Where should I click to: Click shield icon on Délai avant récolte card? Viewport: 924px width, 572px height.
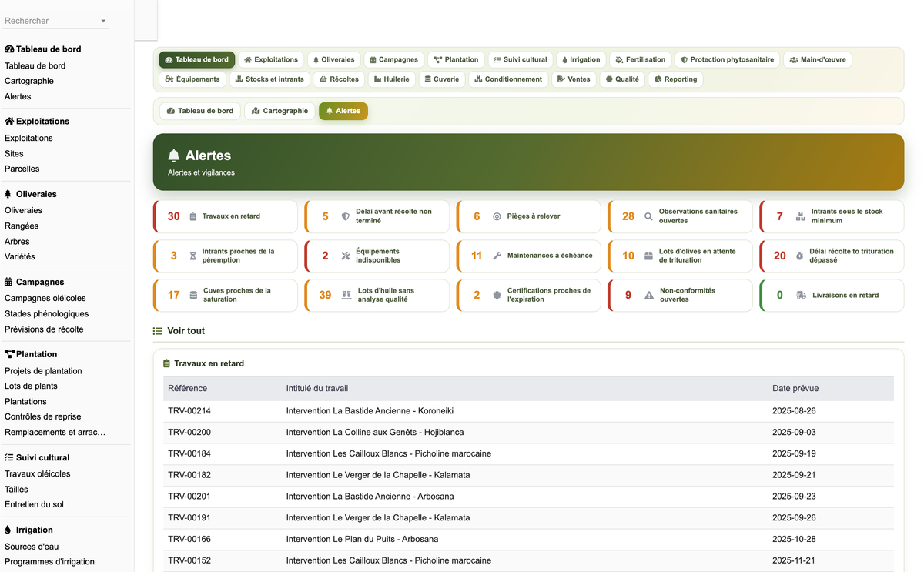[x=346, y=216]
